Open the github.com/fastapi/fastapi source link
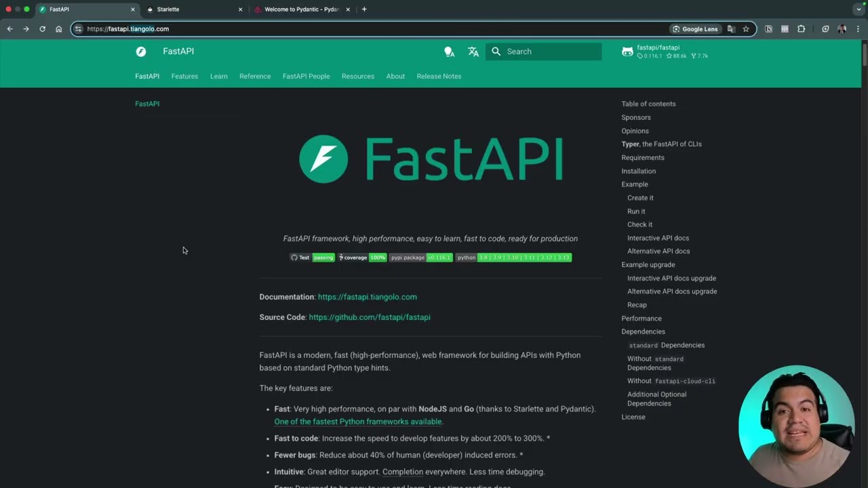Screen dimensions: 868x488 point(370,317)
